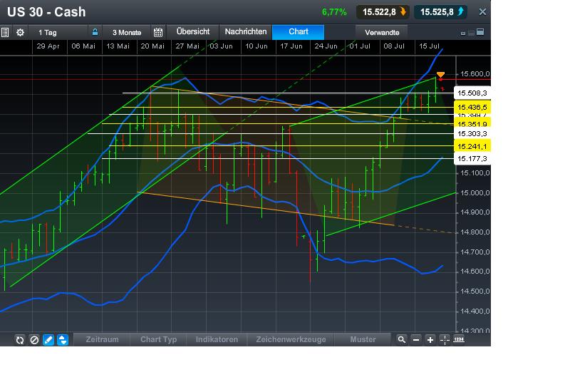Toggle the blue lock icon beside 1 Tag
This screenshot has height=392, width=570.
pos(95,32)
